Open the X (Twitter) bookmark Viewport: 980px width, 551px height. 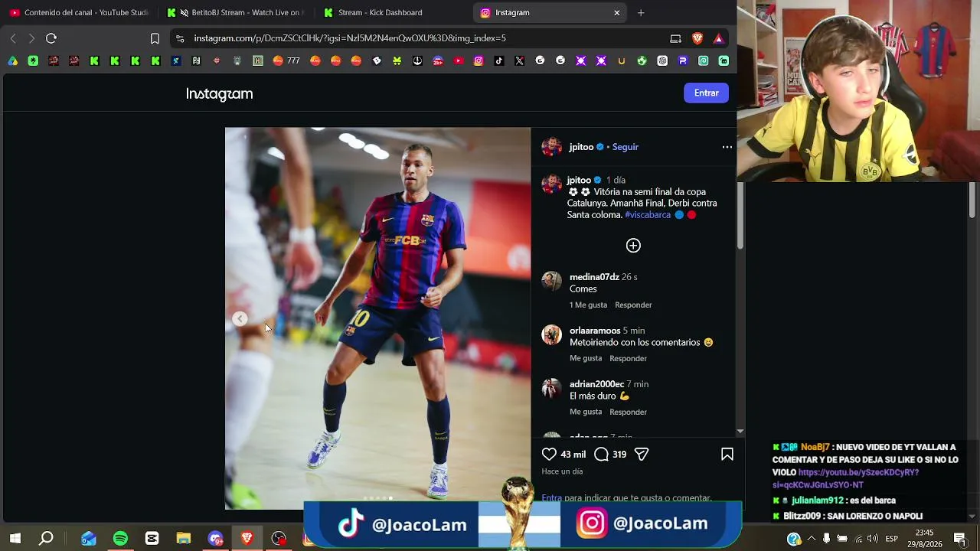520,61
